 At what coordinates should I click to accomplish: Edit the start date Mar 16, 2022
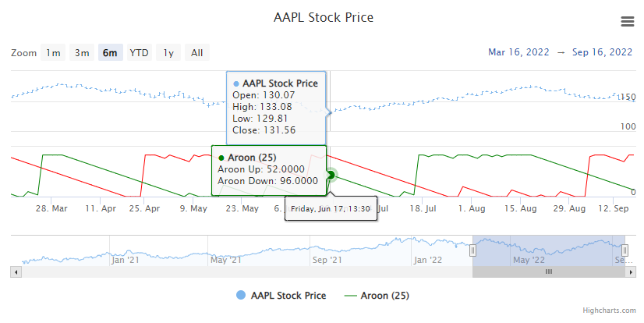[520, 52]
